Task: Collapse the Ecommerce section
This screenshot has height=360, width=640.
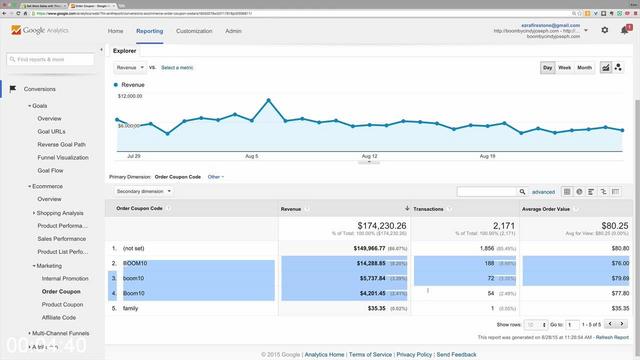Action: click(x=29, y=187)
